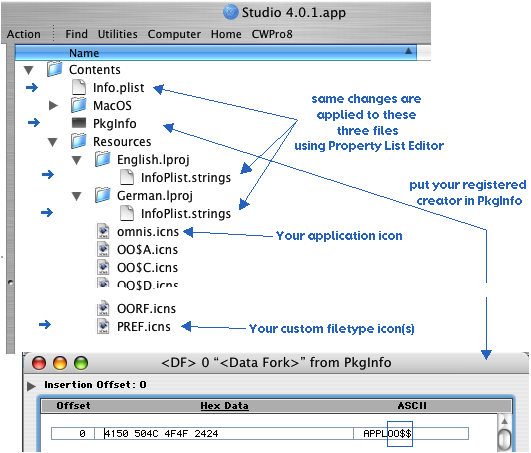Click the Hex Data column header
The width and height of the screenshot is (531, 453).
coord(224,406)
